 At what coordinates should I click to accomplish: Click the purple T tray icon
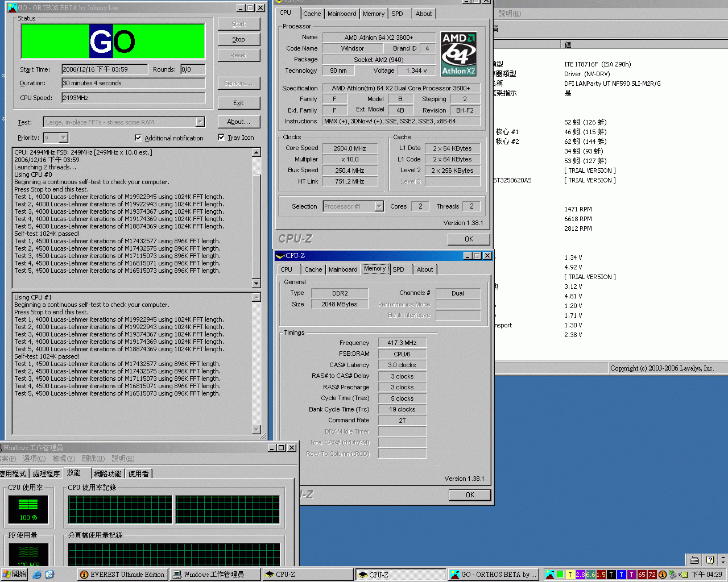click(x=632, y=575)
